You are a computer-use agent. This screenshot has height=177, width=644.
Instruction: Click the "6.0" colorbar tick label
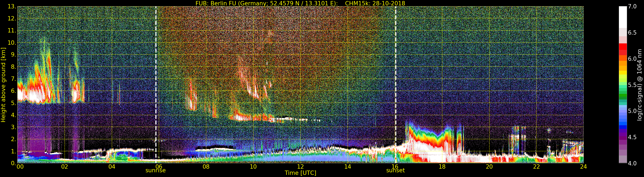point(632,59)
